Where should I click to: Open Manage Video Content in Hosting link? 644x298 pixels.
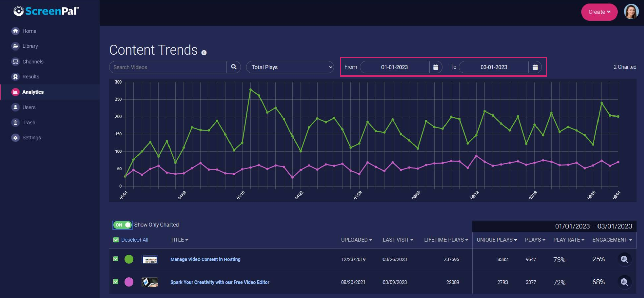205,259
